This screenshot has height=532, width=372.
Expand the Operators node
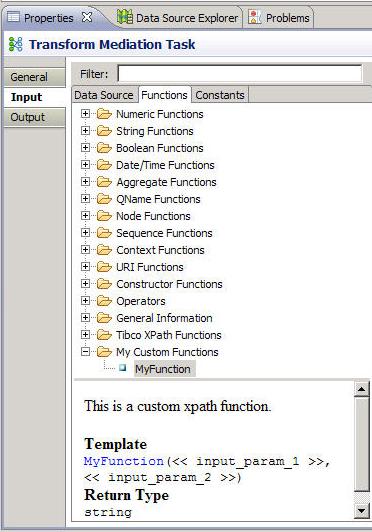[x=86, y=300]
